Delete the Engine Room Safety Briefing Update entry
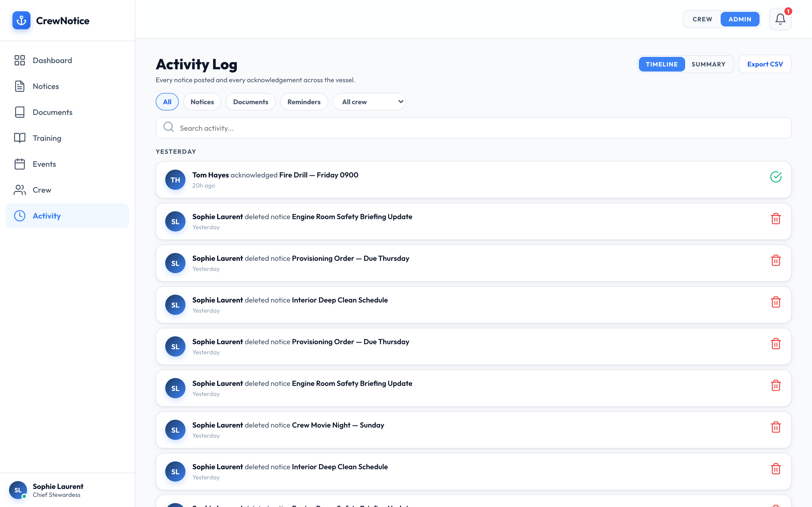 click(x=776, y=219)
